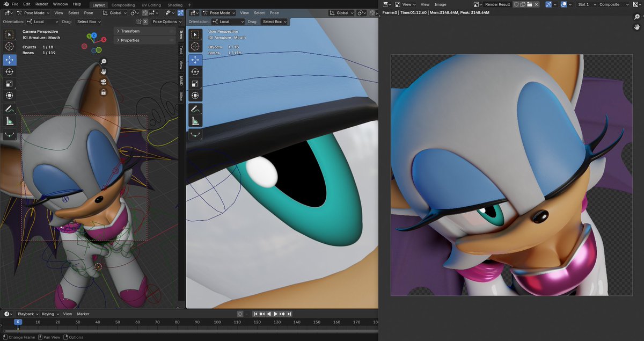Toggle the fake user shield for Render Result

pos(516,4)
